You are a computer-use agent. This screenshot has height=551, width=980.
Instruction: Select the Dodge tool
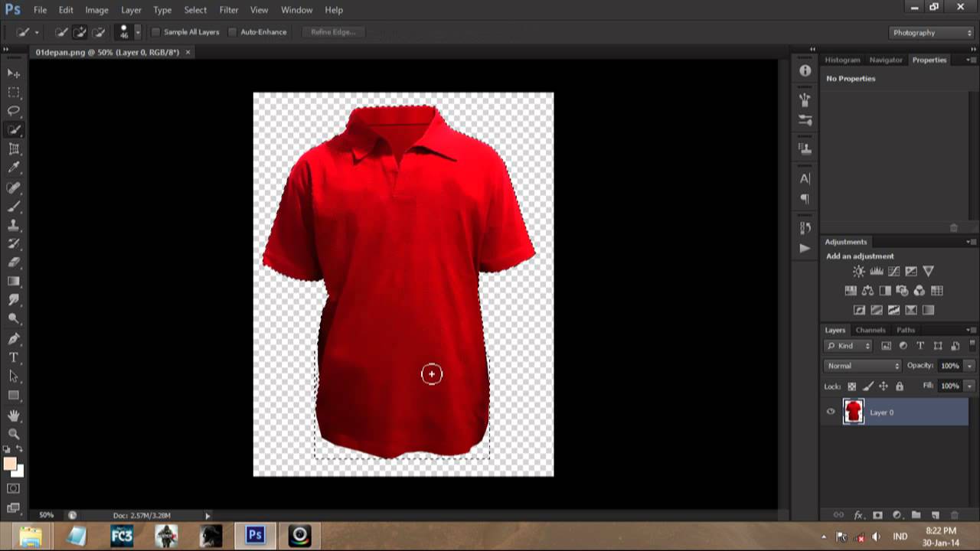click(x=14, y=319)
